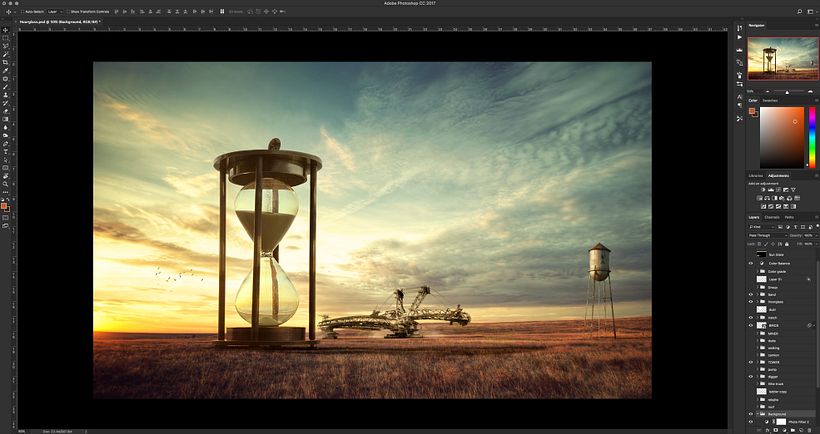Open the Auto-Select Layer dropdown
This screenshot has height=434, width=820.
coord(54,11)
